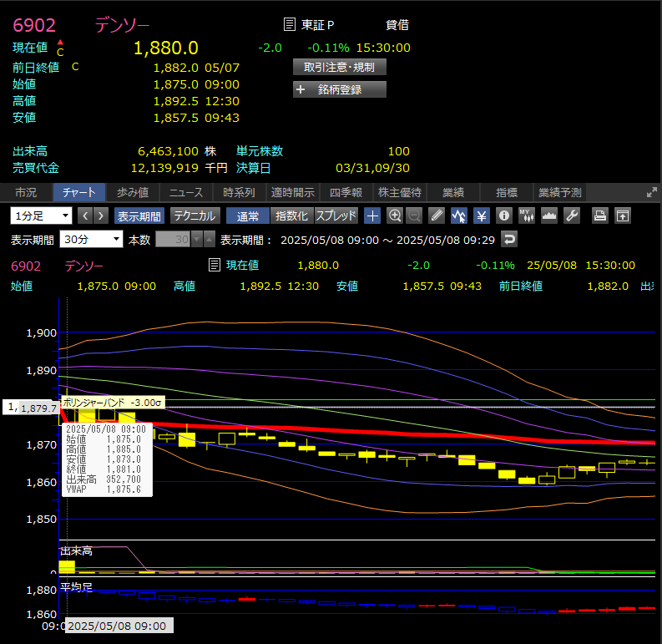Open the 四季報 tab

coord(346,192)
